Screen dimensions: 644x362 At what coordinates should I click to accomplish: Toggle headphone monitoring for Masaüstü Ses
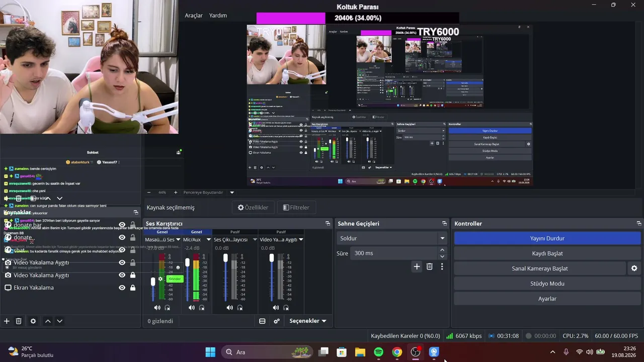[x=168, y=308]
